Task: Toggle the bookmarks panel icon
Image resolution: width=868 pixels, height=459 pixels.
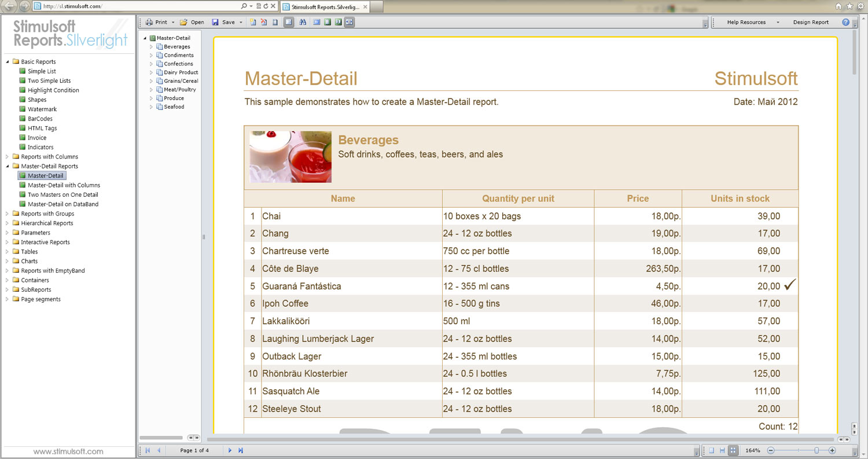Action: [288, 22]
